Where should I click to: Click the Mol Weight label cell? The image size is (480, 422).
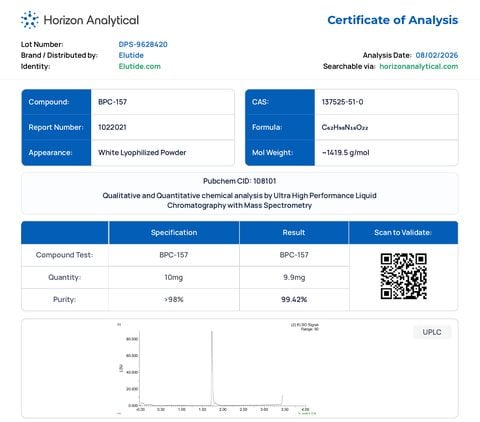280,153
